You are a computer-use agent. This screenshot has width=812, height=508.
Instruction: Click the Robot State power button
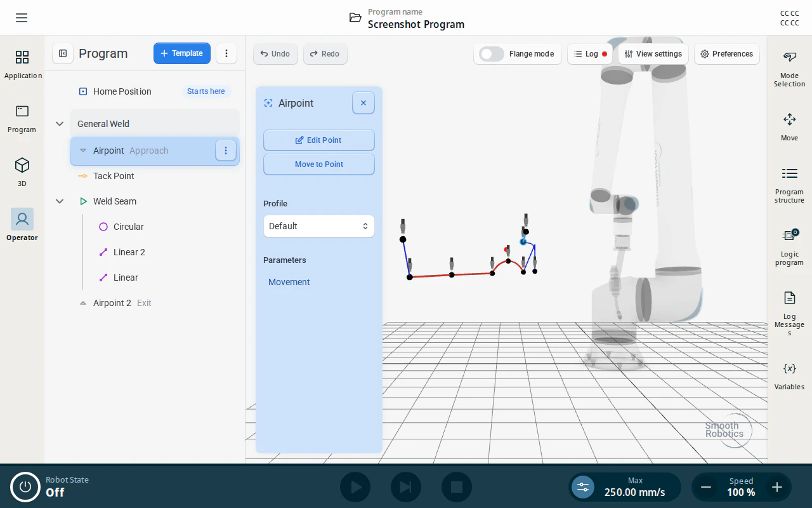[x=25, y=487]
